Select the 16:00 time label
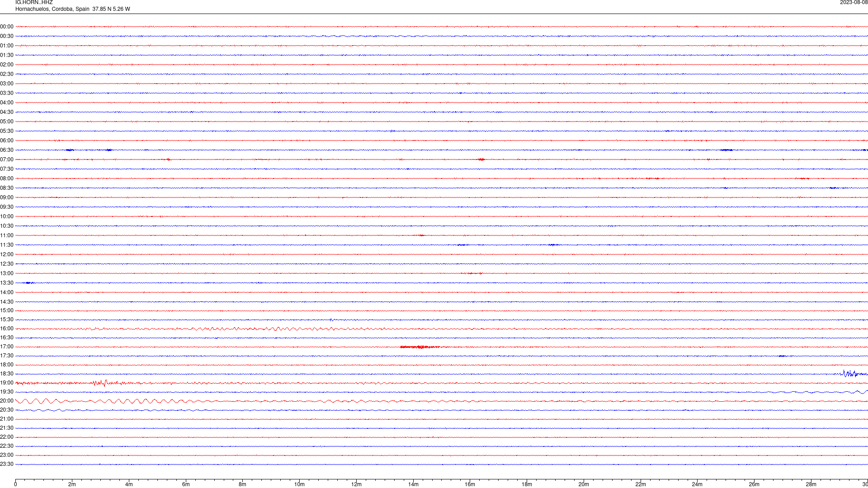Viewport: 868px width, 488px height. 7,328
